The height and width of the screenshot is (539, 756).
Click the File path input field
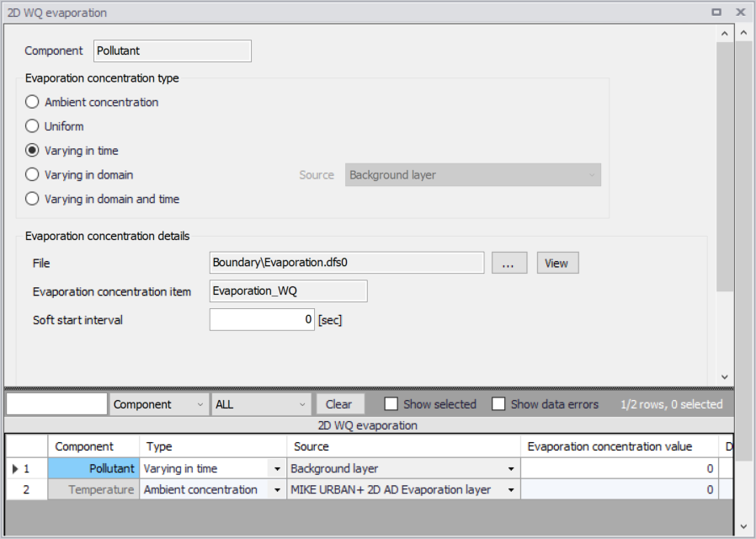point(347,263)
